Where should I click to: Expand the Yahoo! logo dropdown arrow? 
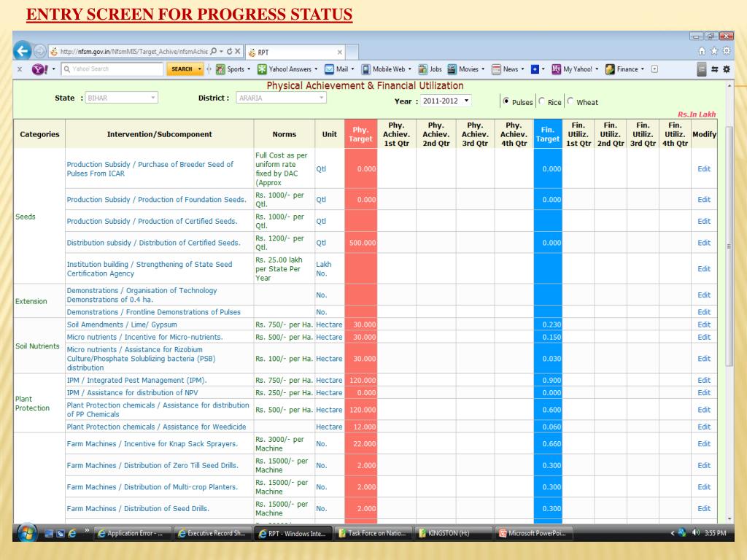[53, 69]
